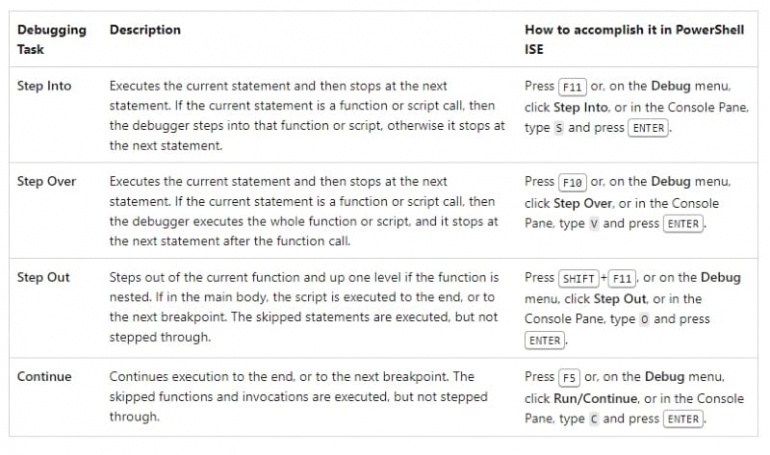This screenshot has width=770, height=455.
Task: Click the S key badge in the Step Into row
Action: 559,129
